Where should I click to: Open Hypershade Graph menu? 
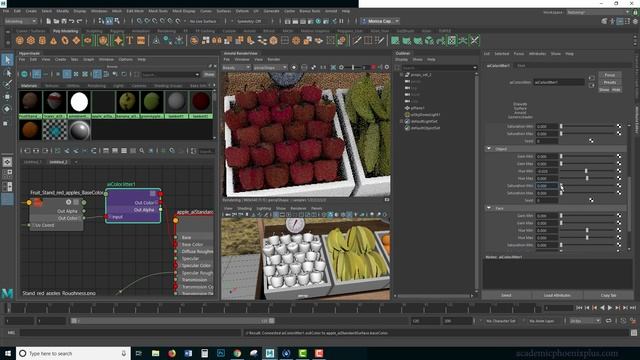pyautogui.click(x=89, y=60)
